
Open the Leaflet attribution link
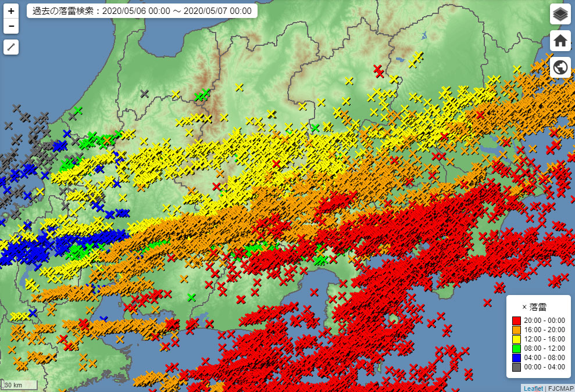click(533, 388)
